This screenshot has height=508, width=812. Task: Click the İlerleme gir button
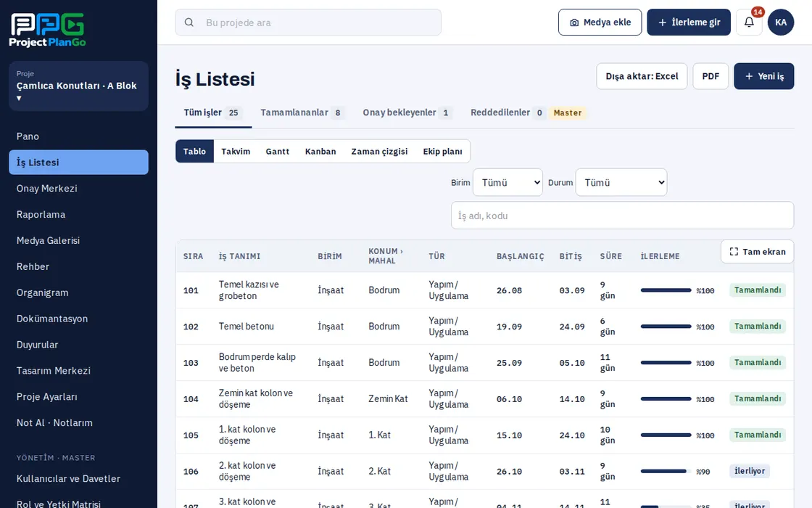click(x=689, y=22)
